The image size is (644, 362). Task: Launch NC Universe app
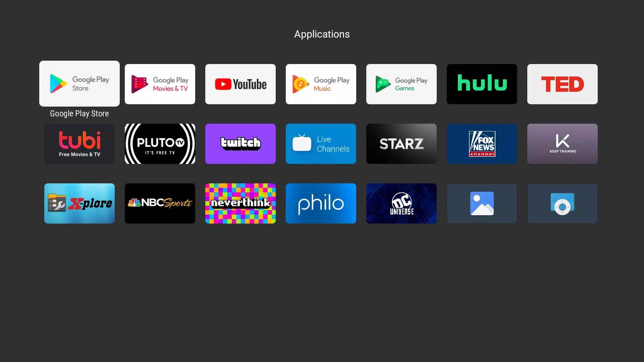[x=401, y=203]
